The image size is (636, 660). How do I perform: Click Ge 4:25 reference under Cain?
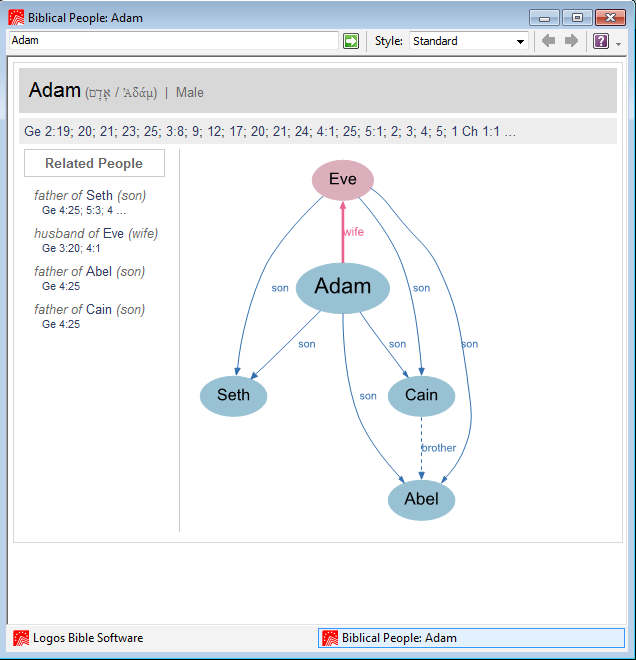click(61, 324)
